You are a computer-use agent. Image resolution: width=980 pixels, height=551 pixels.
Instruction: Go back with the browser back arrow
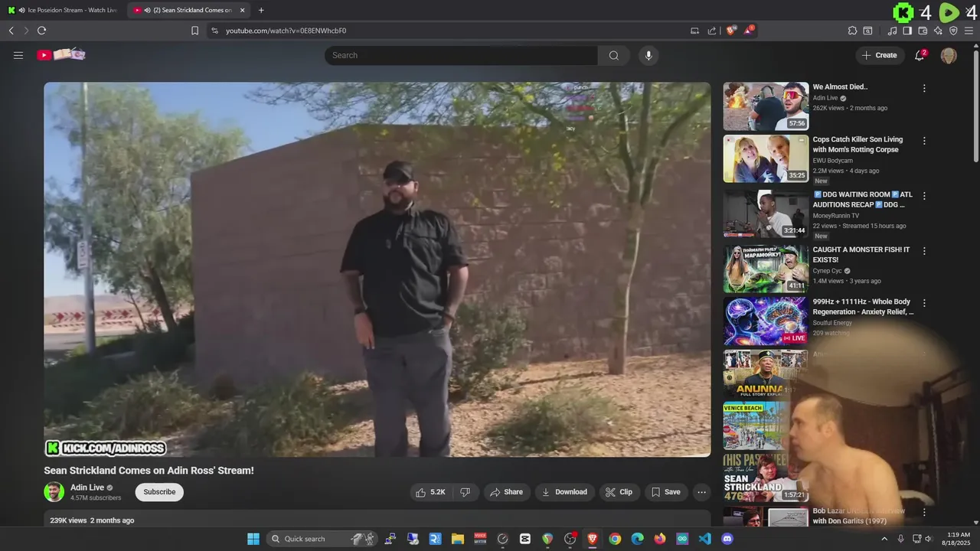[x=11, y=31]
